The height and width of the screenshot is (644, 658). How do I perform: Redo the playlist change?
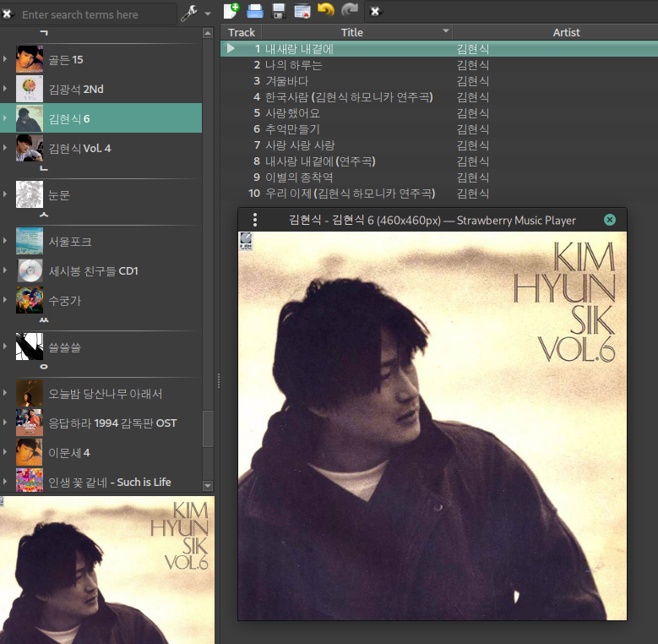350,10
